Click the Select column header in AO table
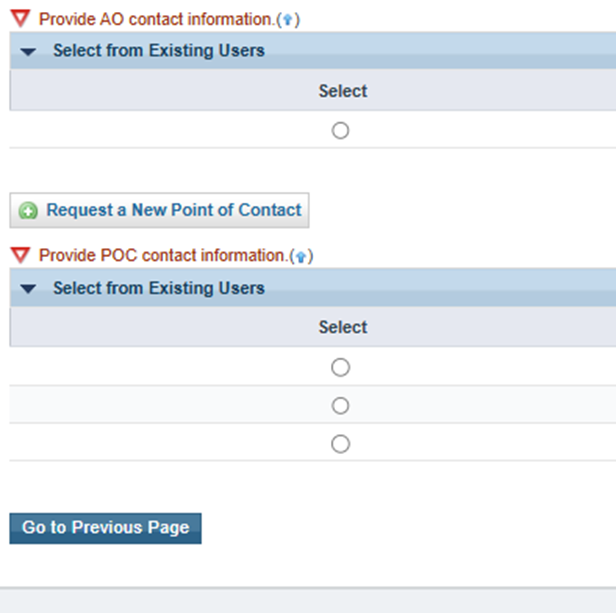This screenshot has height=613, width=616. pyautogui.click(x=343, y=91)
